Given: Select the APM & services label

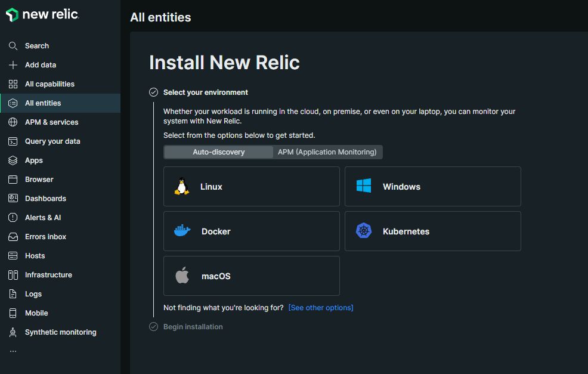Looking at the screenshot, I should tap(51, 122).
